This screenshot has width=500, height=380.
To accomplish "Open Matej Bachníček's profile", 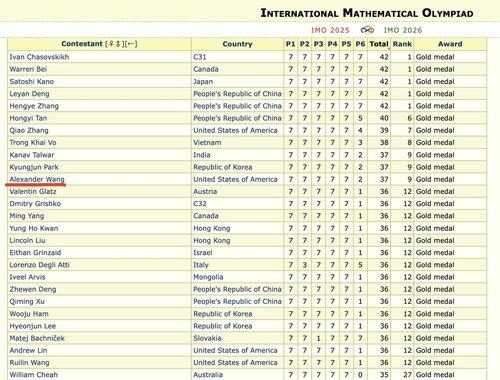I will (x=37, y=338).
